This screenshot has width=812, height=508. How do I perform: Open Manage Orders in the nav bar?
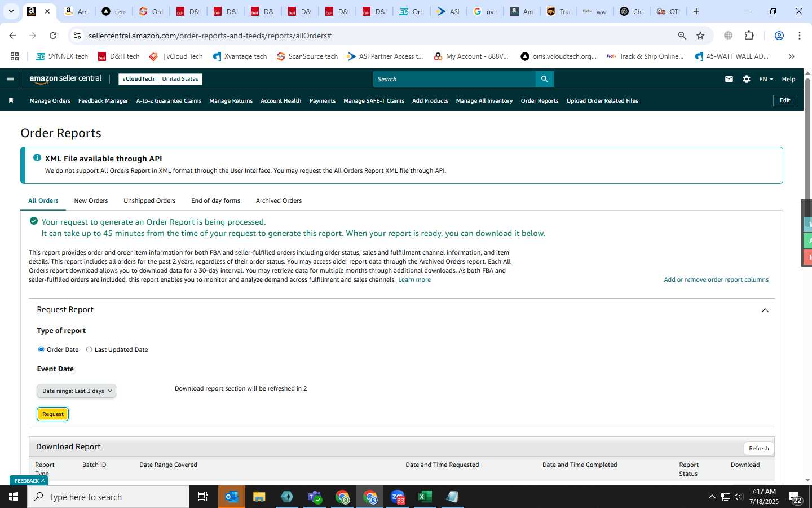[50, 101]
